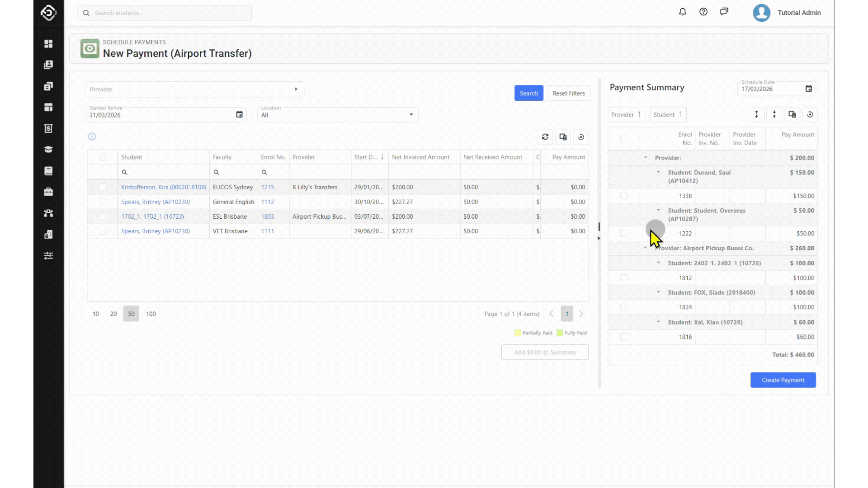The image size is (868, 488).
Task: Click the dashboard grid icon in sidebar
Action: point(48,44)
